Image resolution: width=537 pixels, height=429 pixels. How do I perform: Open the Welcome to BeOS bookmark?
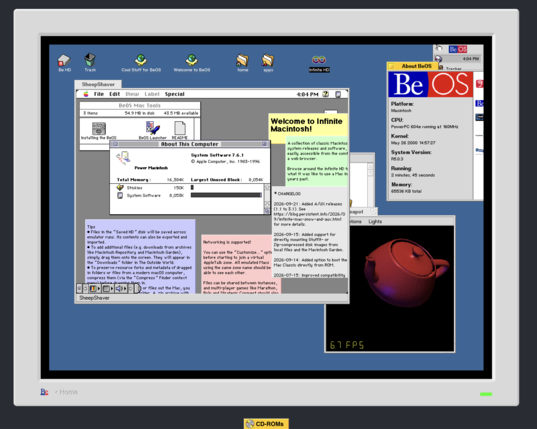coord(191,60)
